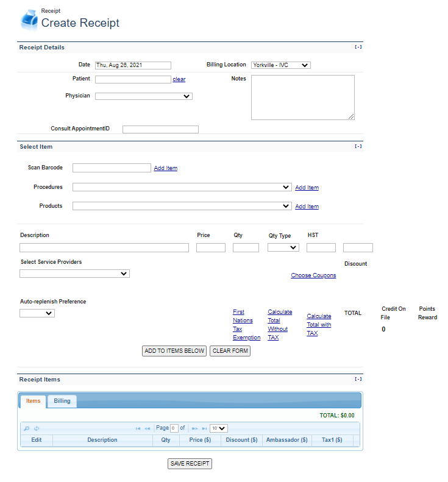Click the refresh icon in items grid

point(37,428)
